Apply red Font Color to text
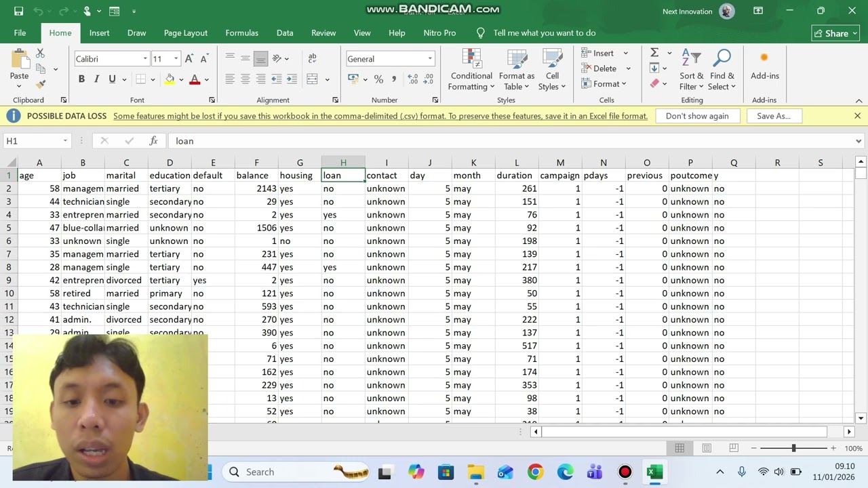Viewport: 868px width, 488px height. 195,79
